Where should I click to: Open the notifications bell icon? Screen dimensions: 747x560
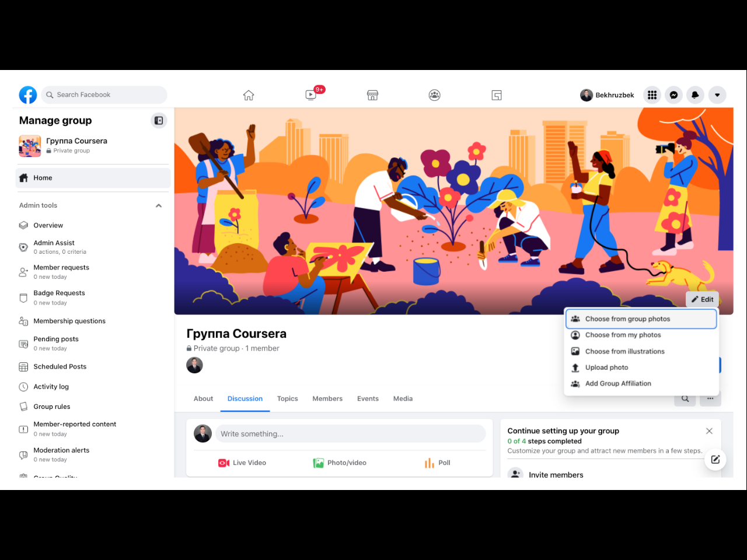tap(695, 95)
